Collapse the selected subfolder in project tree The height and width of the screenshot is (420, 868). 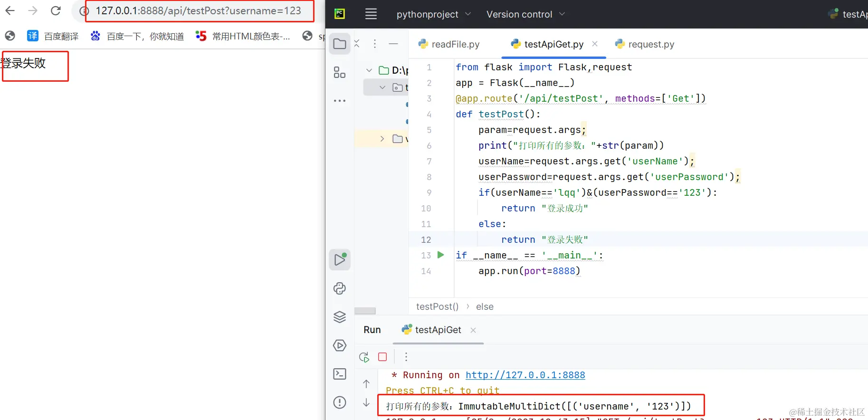pos(382,87)
